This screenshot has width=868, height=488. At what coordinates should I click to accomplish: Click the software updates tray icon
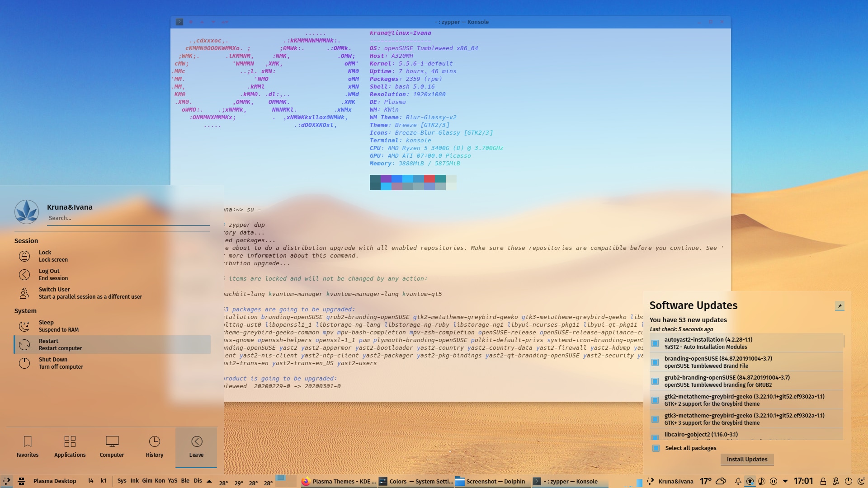click(750, 482)
